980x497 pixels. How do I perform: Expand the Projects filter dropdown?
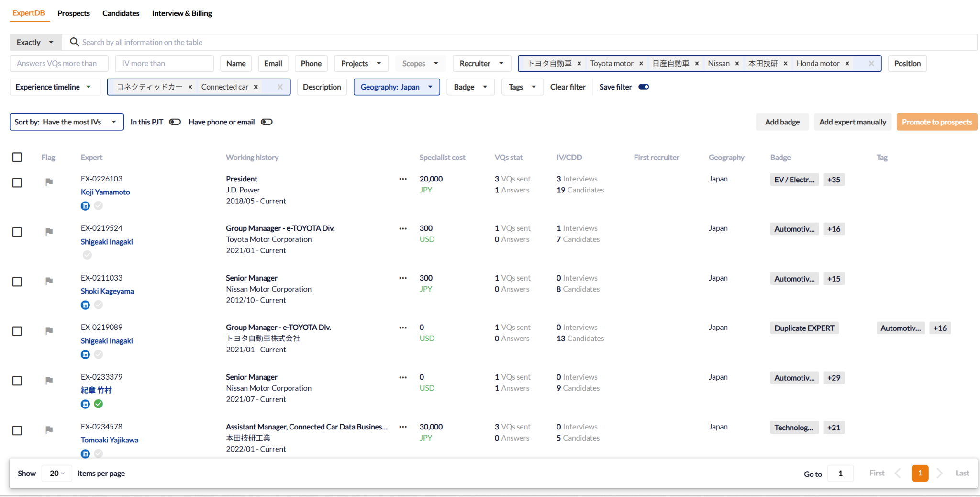point(361,64)
